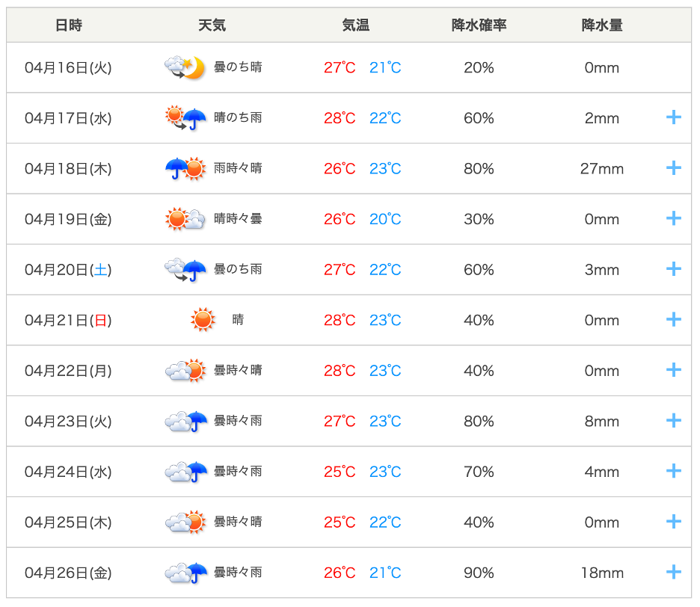Click the sun-then-umbrella icon for 04月17日
Image resolution: width=700 pixels, height=607 pixels.
pos(185,118)
